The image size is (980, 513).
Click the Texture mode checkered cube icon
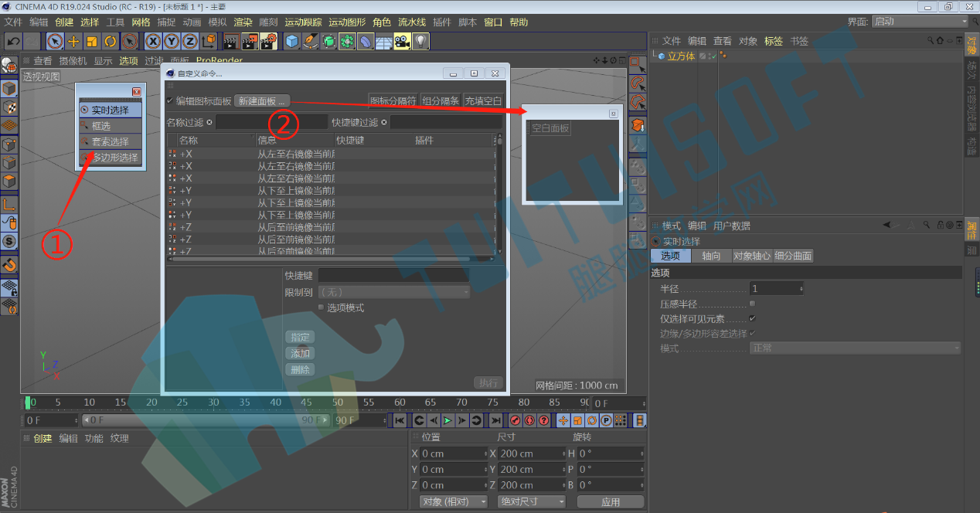(x=9, y=107)
